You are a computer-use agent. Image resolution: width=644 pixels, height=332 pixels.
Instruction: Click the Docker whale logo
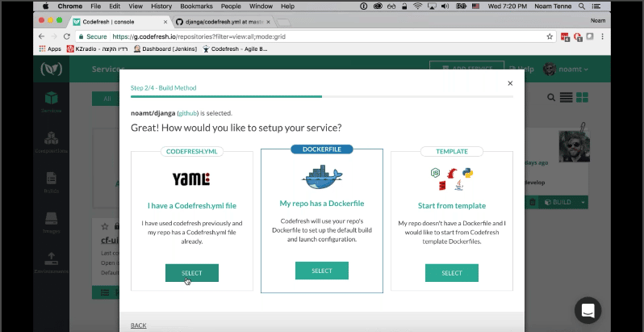click(x=322, y=177)
